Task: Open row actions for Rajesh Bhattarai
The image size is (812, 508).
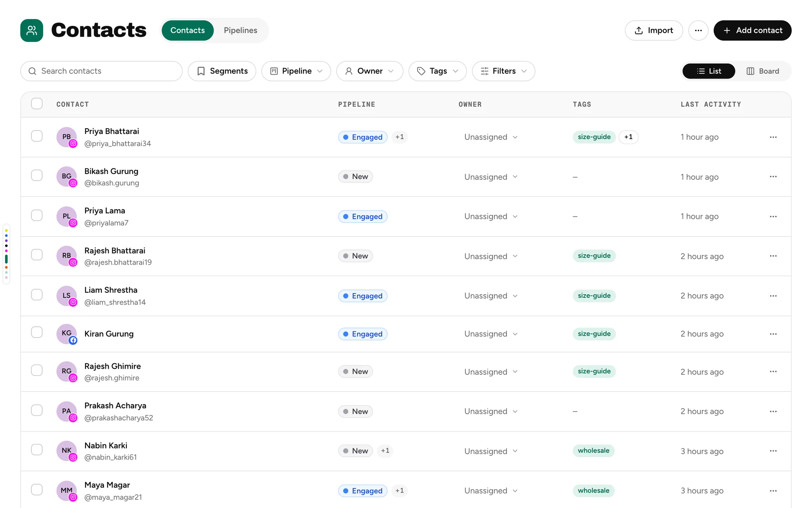Action: click(773, 256)
